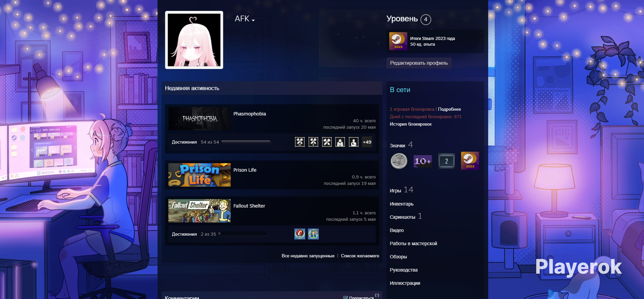The height and width of the screenshot is (299, 644).
Task: Click the 1,1 ч. всего playtime text
Action: coord(364,213)
